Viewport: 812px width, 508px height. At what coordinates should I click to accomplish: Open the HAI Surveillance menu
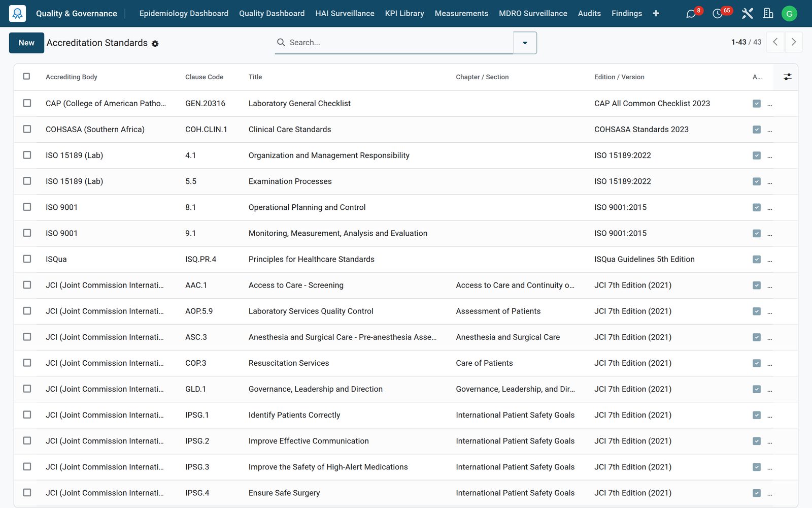coord(345,14)
